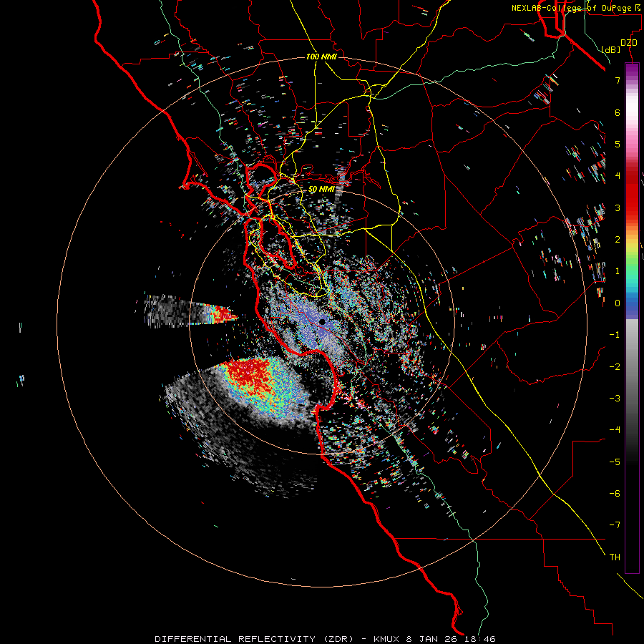Click the 2 value on the color scale

click(618, 240)
